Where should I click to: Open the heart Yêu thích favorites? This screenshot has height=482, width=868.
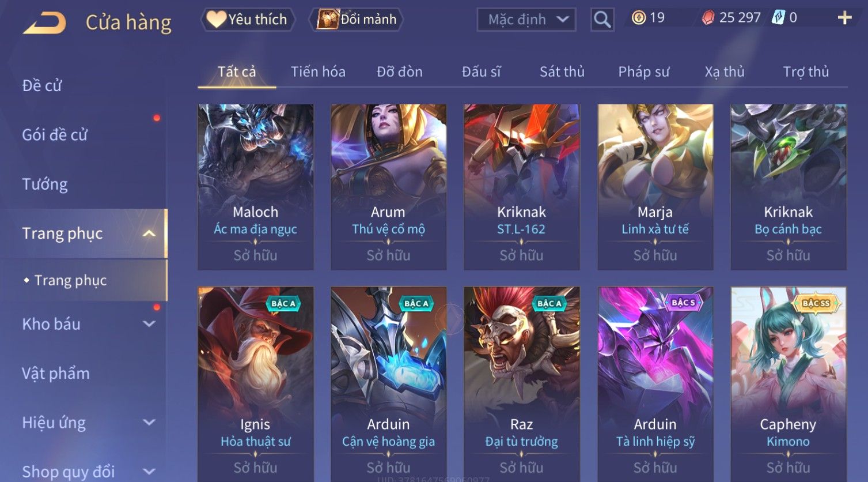(x=248, y=20)
